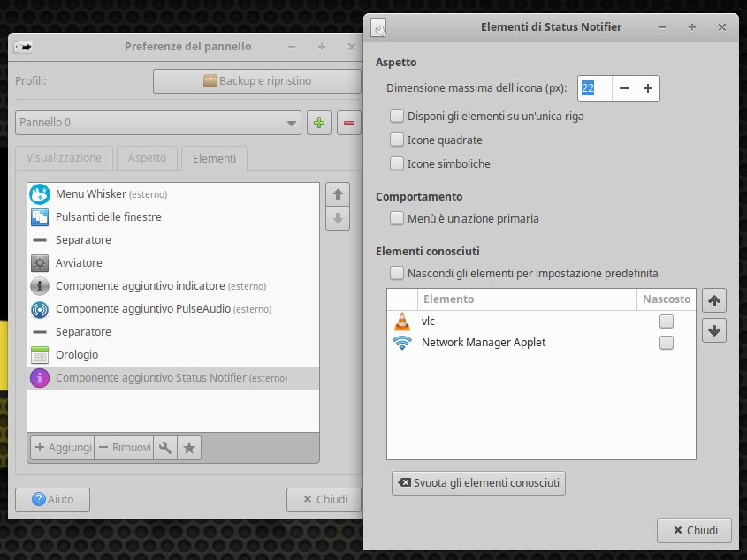747x560 pixels.
Task: Move panel item down with arrow
Action: pyautogui.click(x=338, y=218)
